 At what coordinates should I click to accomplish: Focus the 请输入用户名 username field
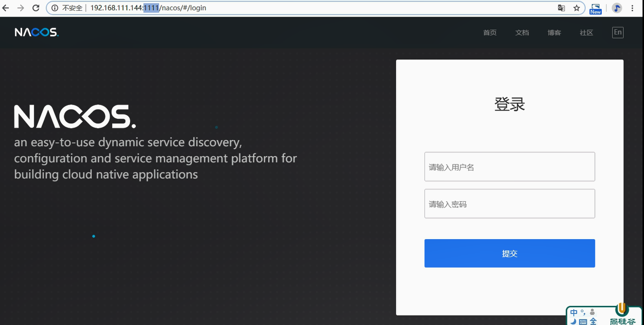[x=509, y=167]
